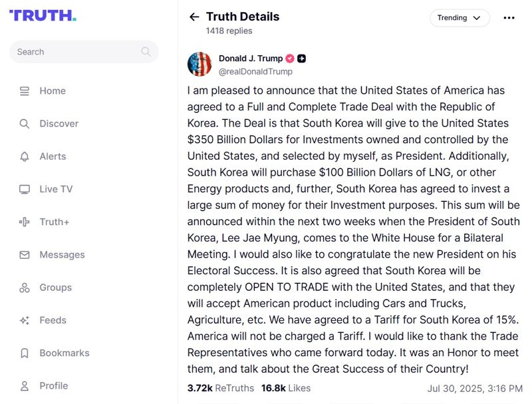Viewport: 532px width, 404px height.
Task: Open the three-dot more options menu
Action: coord(509,18)
